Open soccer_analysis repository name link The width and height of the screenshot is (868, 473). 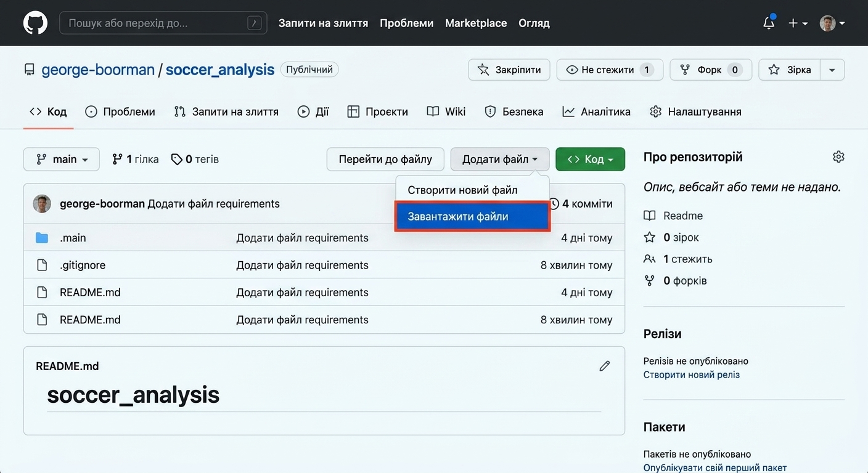[220, 70]
